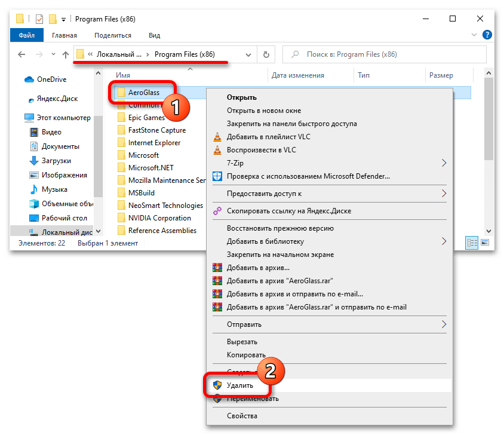This screenshot has width=504, height=435.
Task: Click WinRAR icon for Добавить в архив...
Action: (x=217, y=268)
